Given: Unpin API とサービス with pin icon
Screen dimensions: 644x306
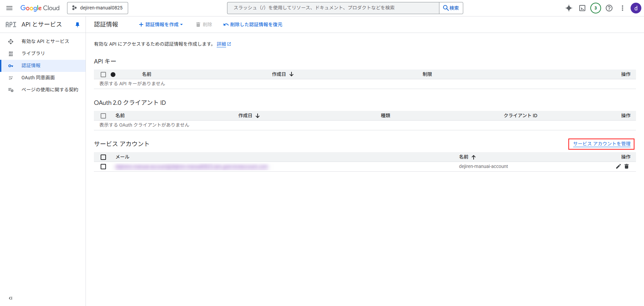Looking at the screenshot, I should tap(77, 25).
